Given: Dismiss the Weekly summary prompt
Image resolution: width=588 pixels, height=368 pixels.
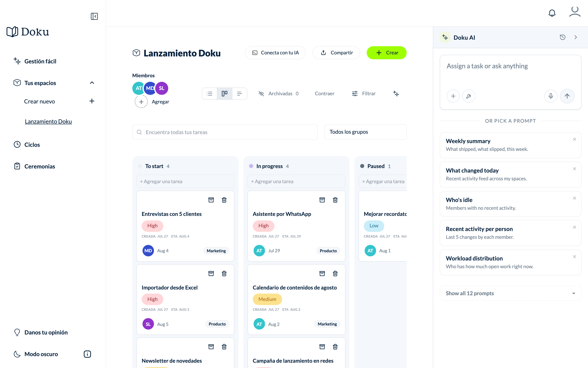Looking at the screenshot, I should tap(574, 139).
